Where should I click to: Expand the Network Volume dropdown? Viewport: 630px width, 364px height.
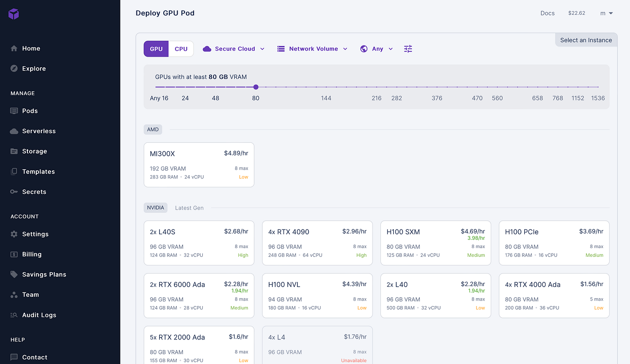[x=312, y=49]
